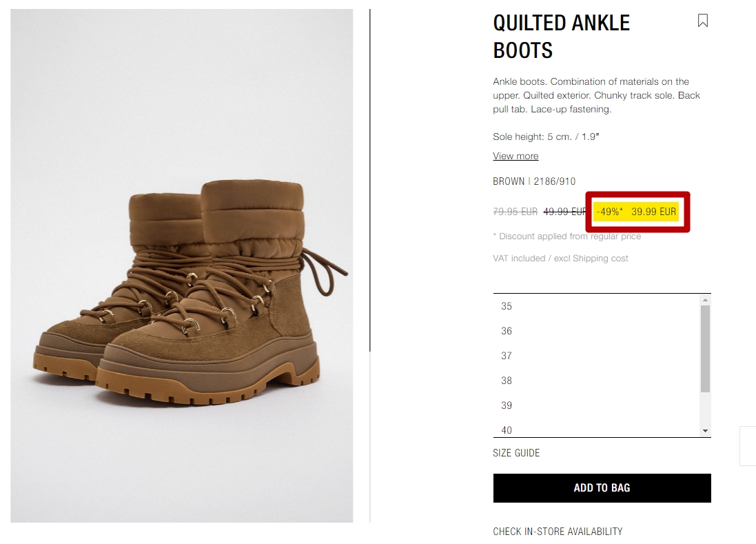Select size 36
Screen dimensions: 756x544
pyautogui.click(x=597, y=331)
